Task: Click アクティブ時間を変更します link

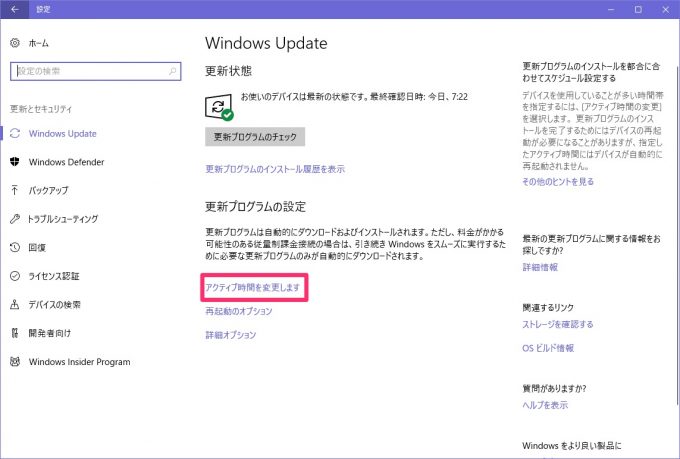Action: click(x=252, y=287)
